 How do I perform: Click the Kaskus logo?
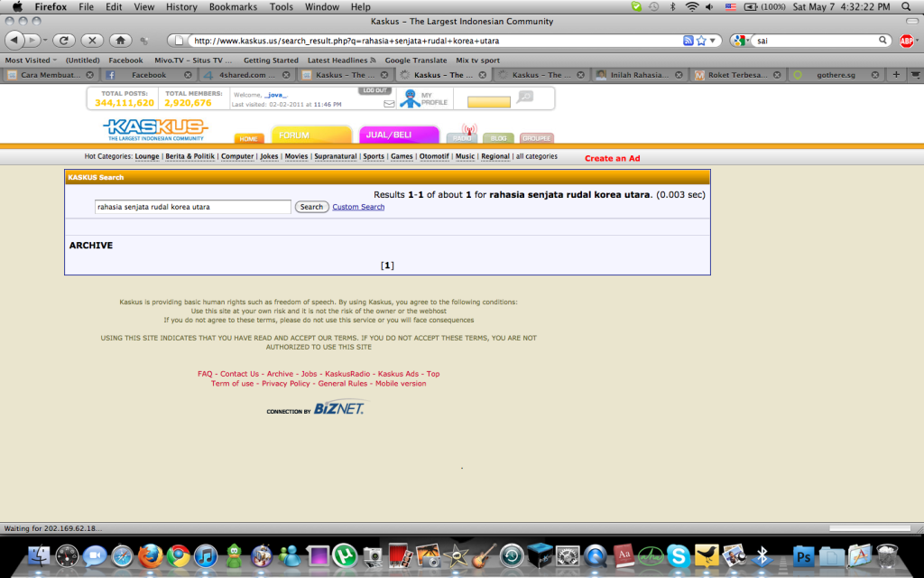(155, 130)
